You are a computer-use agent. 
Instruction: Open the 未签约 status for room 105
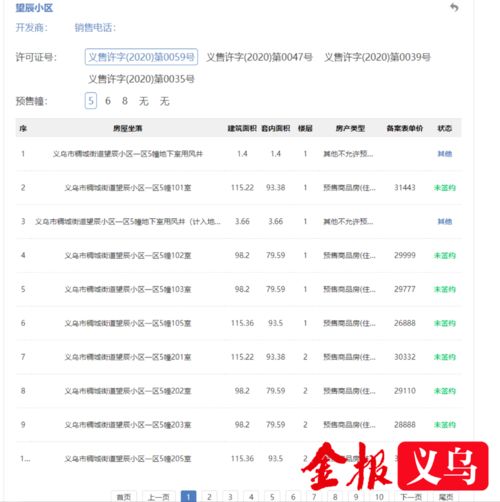coord(445,323)
